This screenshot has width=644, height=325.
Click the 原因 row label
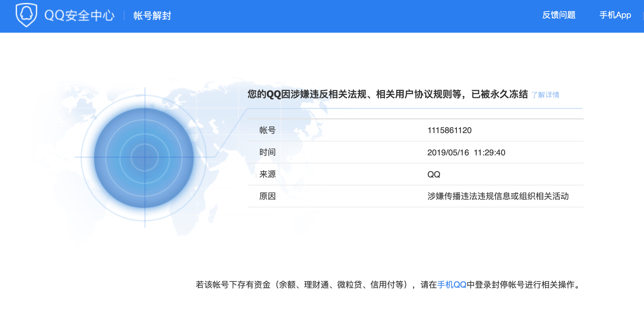point(267,196)
